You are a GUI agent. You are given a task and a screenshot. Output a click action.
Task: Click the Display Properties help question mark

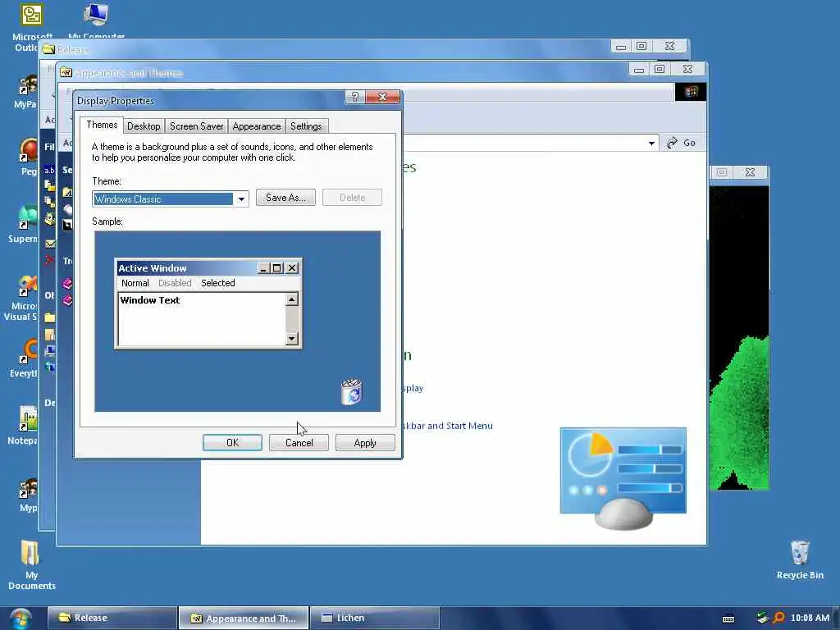click(x=354, y=97)
